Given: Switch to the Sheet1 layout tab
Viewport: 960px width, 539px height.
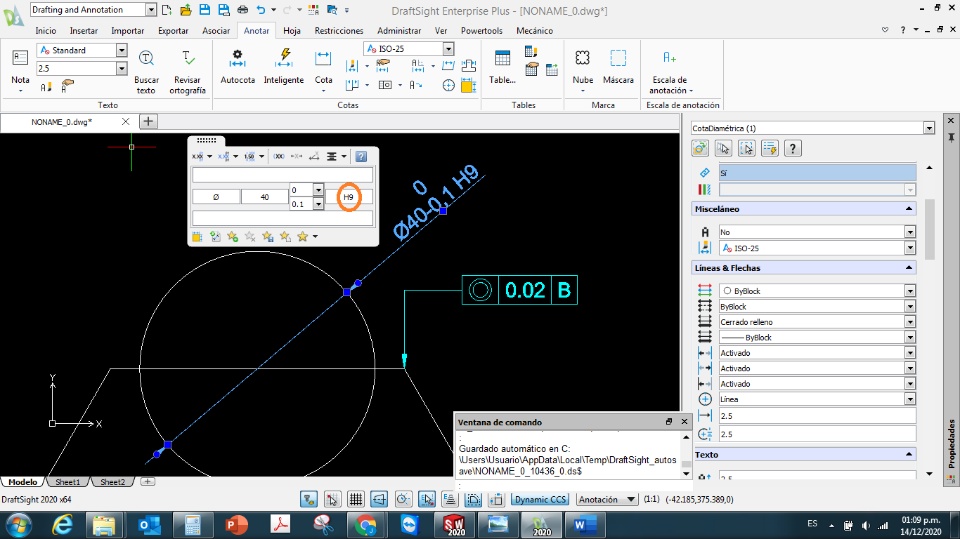Looking at the screenshot, I should [68, 482].
